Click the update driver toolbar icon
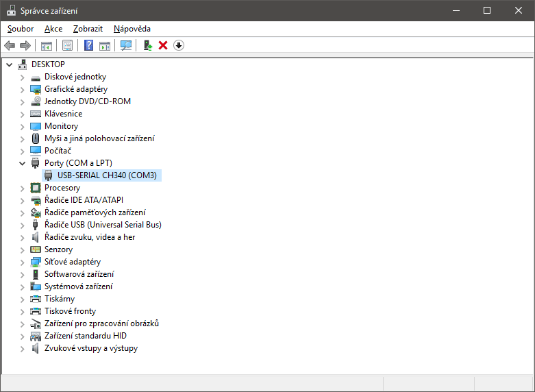Image resolution: width=535 pixels, height=392 pixels. click(x=147, y=45)
